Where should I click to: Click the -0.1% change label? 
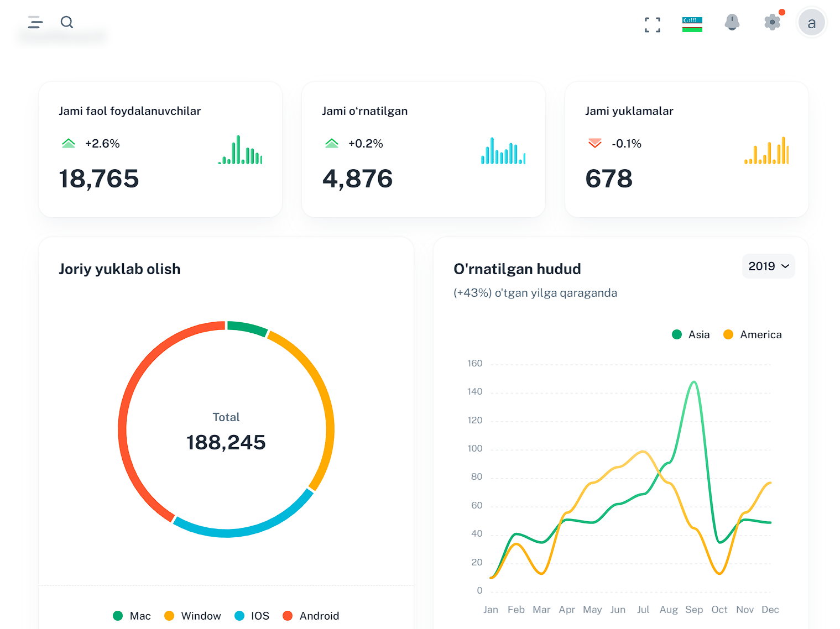(627, 144)
